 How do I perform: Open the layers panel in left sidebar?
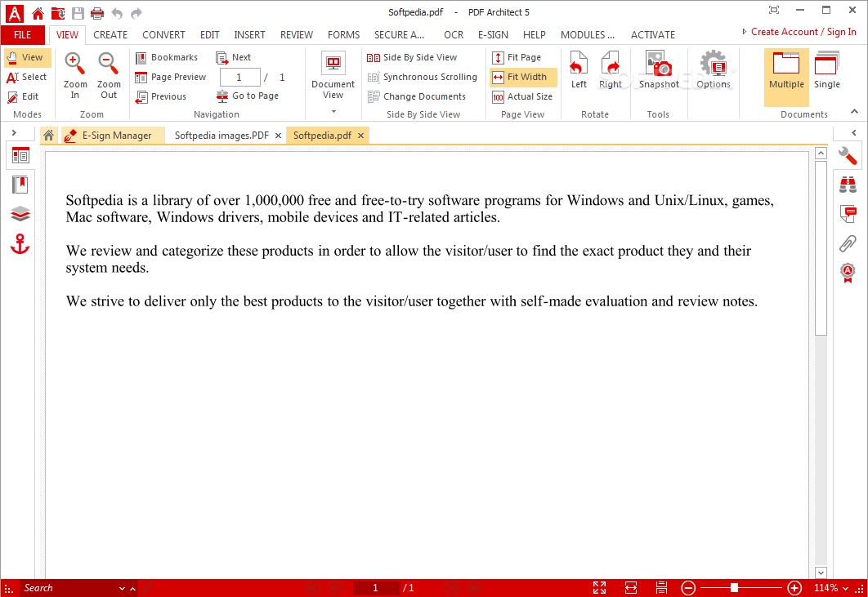click(20, 214)
